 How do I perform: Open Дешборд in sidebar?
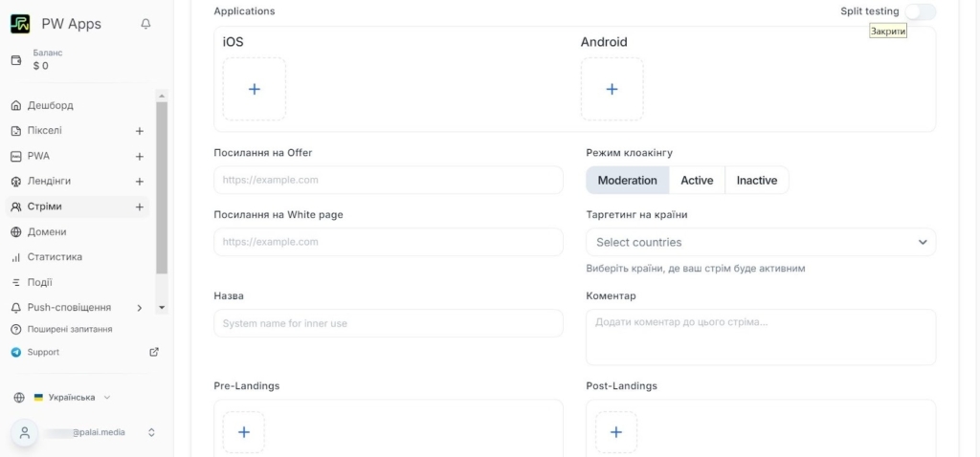[50, 105]
